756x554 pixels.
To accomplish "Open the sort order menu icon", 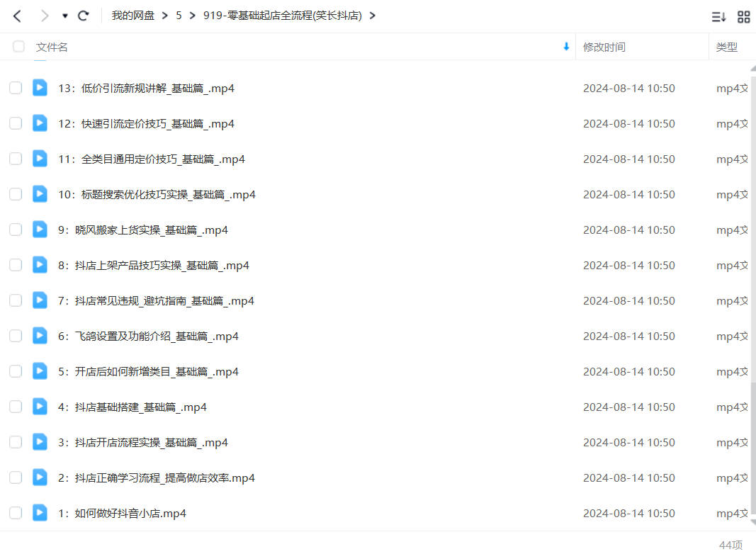I will [718, 17].
